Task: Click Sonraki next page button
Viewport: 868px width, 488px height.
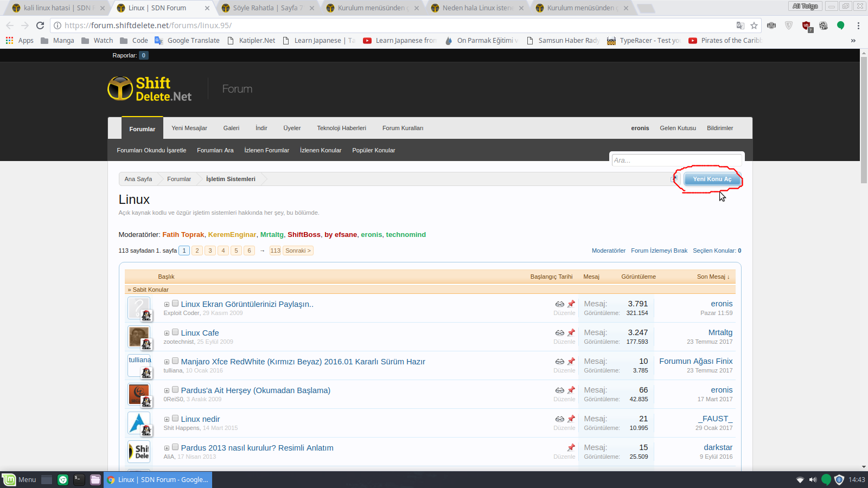Action: [298, 251]
